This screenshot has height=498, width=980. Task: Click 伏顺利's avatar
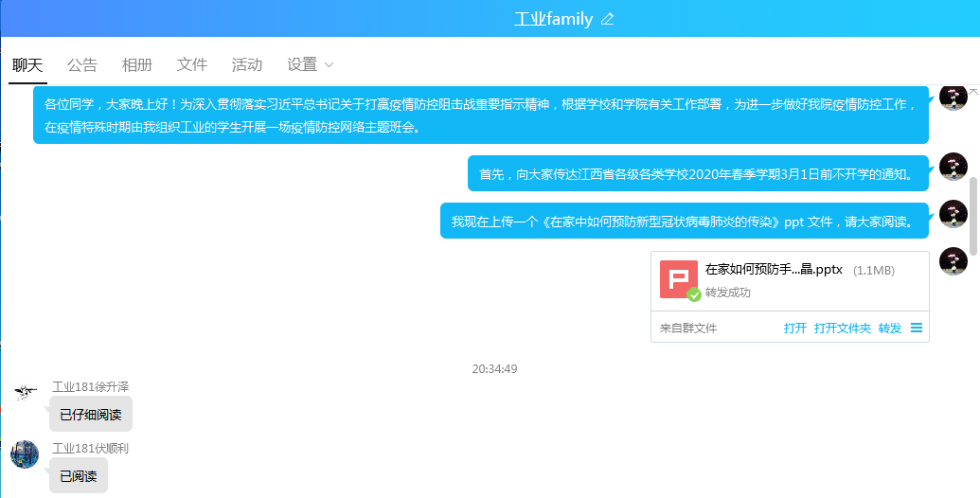[x=25, y=454]
